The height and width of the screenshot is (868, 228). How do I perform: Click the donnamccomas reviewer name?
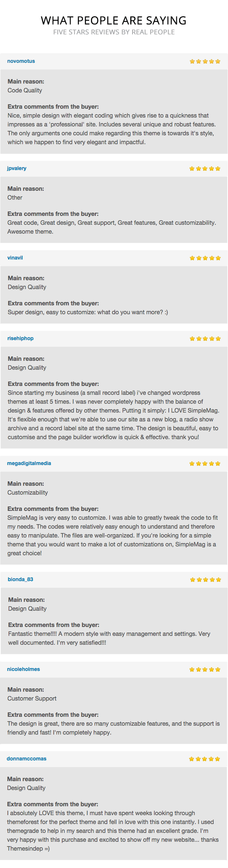pyautogui.click(x=27, y=759)
